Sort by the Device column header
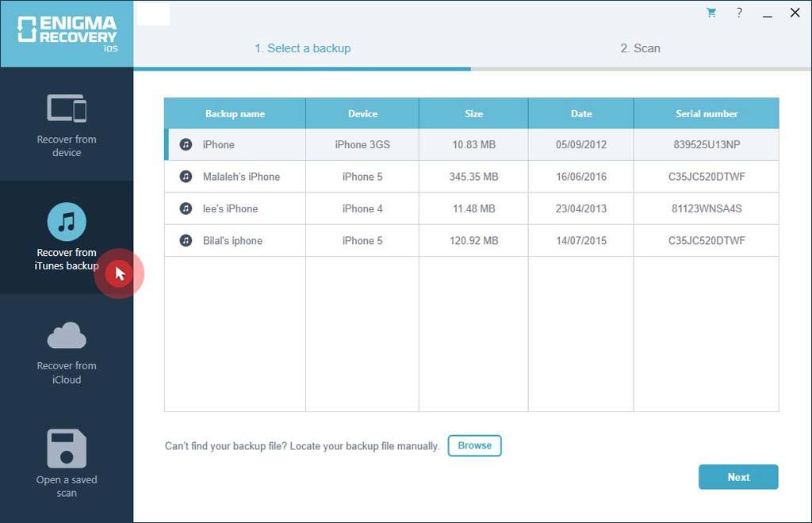 pyautogui.click(x=362, y=113)
